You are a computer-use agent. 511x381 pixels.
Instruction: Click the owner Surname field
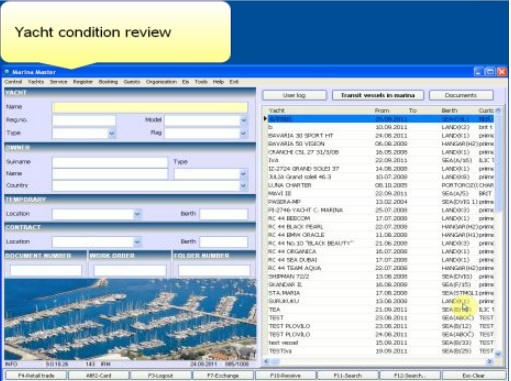coord(110,162)
